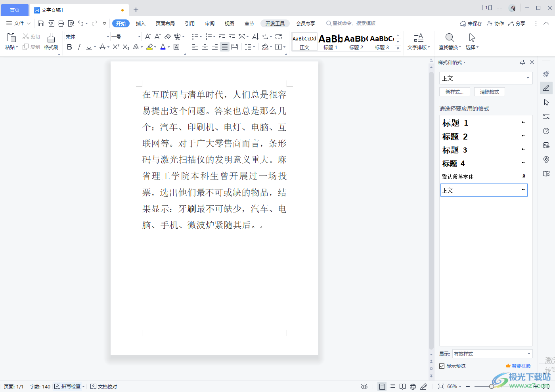Toggle Bold formatting
This screenshot has width=555, height=392.
tap(69, 47)
